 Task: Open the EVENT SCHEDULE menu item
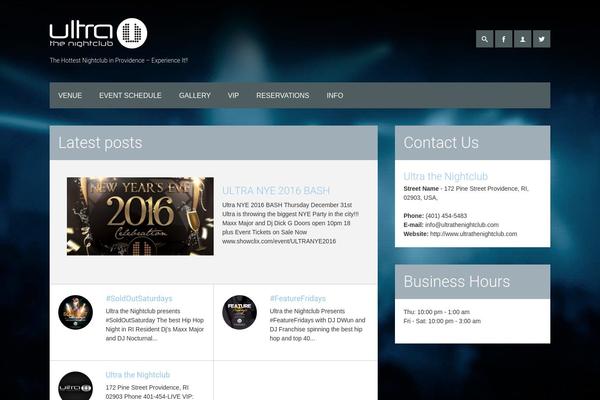[x=130, y=95]
